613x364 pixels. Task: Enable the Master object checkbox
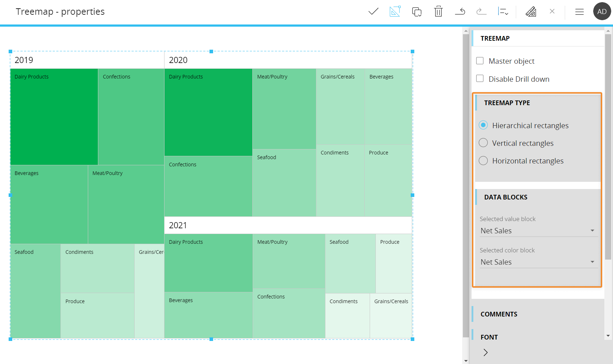[480, 61]
